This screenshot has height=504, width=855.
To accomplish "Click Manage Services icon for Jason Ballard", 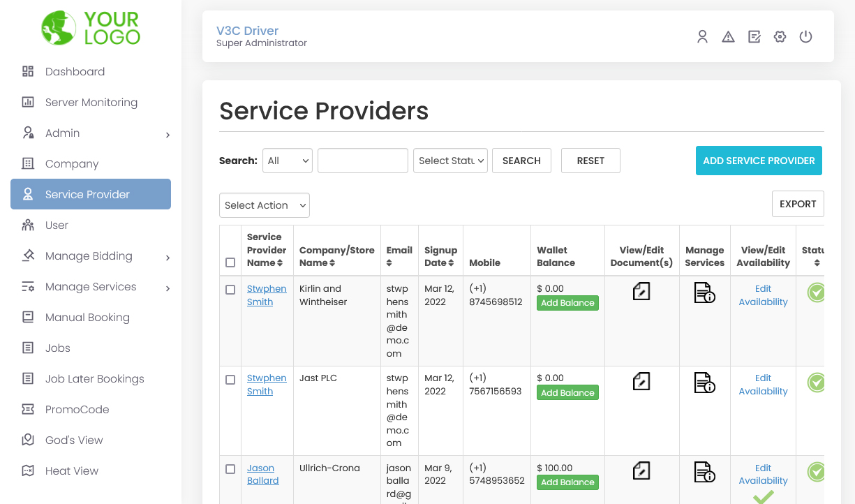I will (704, 472).
